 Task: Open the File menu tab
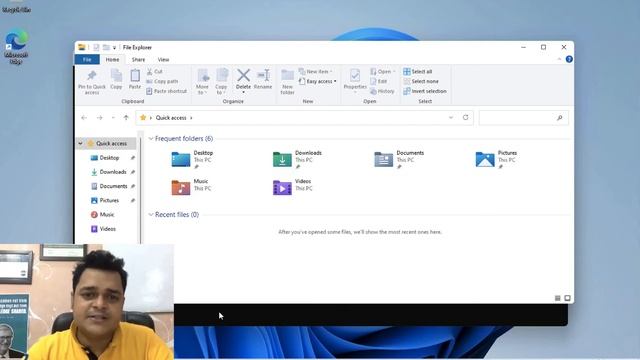87,60
